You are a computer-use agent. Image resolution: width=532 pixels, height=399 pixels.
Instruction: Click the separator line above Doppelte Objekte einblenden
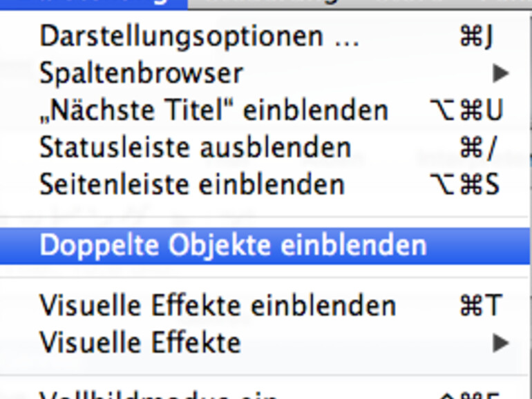click(265, 215)
